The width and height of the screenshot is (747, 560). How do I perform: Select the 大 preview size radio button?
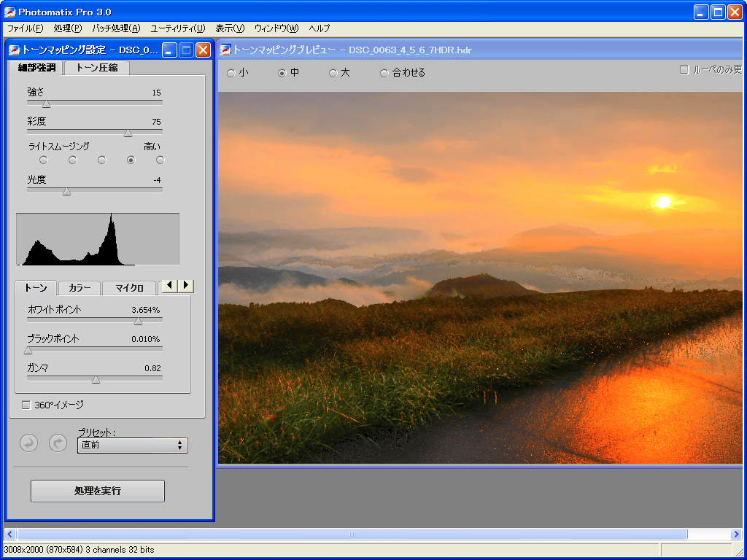click(x=333, y=74)
